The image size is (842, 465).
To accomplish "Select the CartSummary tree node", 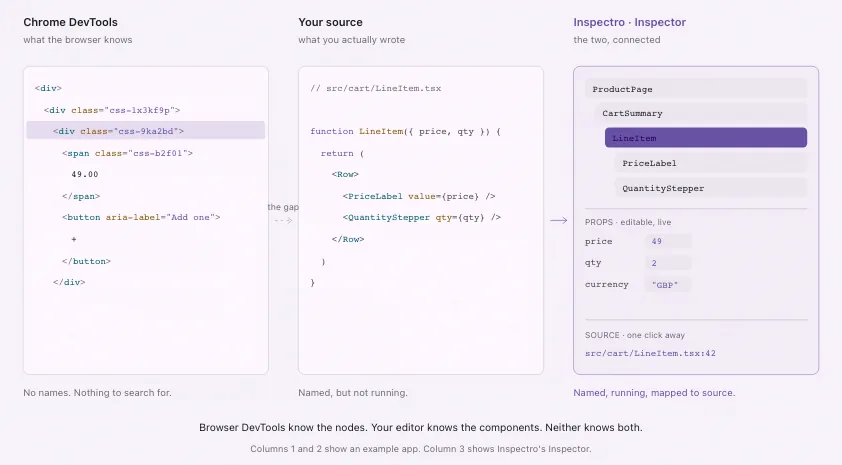I will pyautogui.click(x=701, y=113).
